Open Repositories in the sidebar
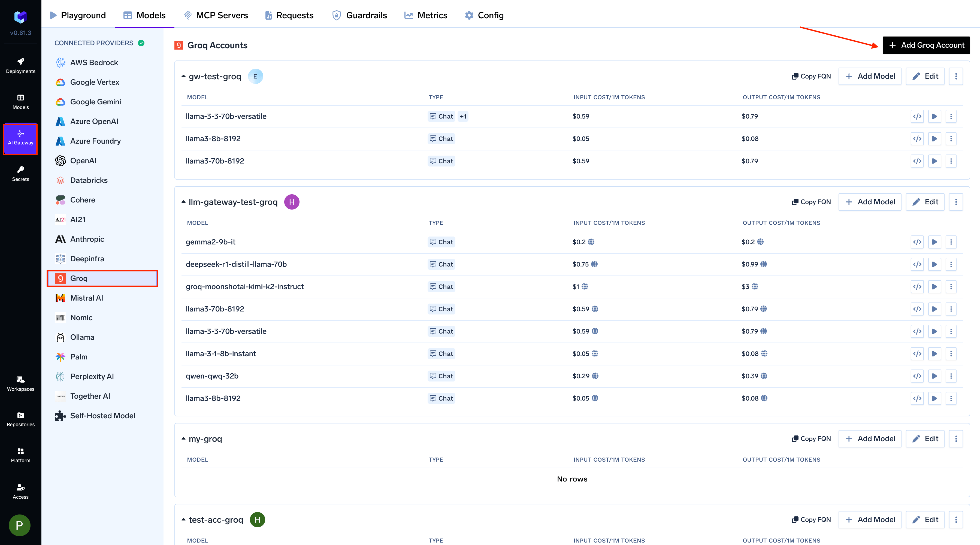The width and height of the screenshot is (980, 545). point(20,419)
